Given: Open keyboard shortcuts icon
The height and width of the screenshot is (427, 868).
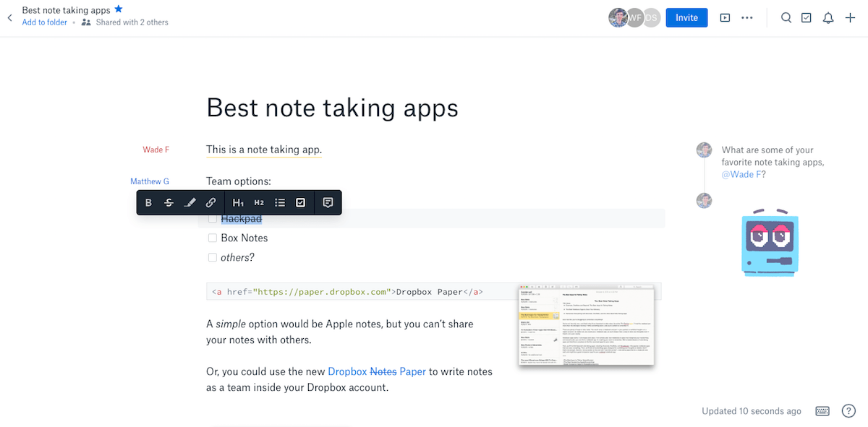Looking at the screenshot, I should [x=822, y=411].
